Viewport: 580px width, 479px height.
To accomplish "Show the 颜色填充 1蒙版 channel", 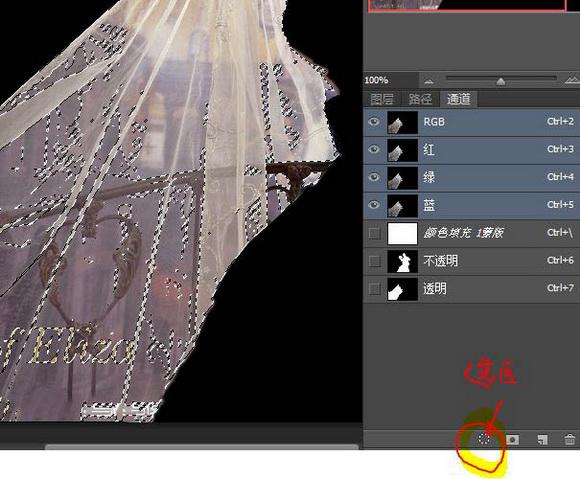I will [x=374, y=233].
